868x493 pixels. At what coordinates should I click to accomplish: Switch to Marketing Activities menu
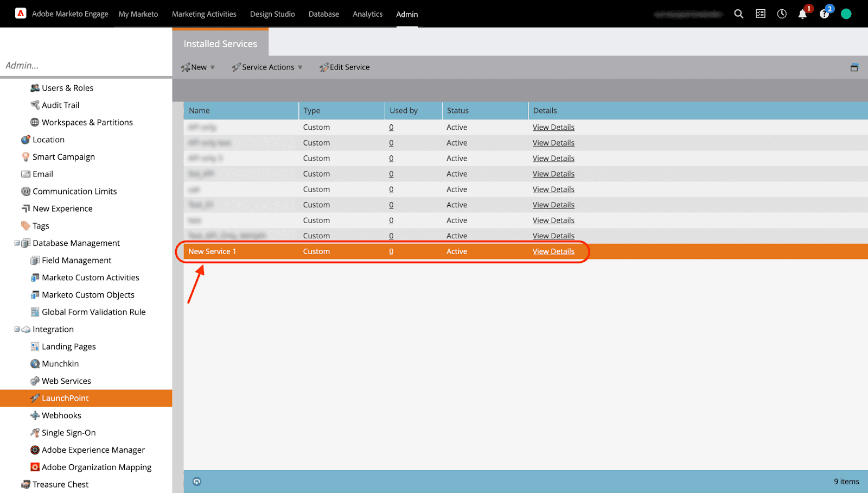(x=204, y=14)
